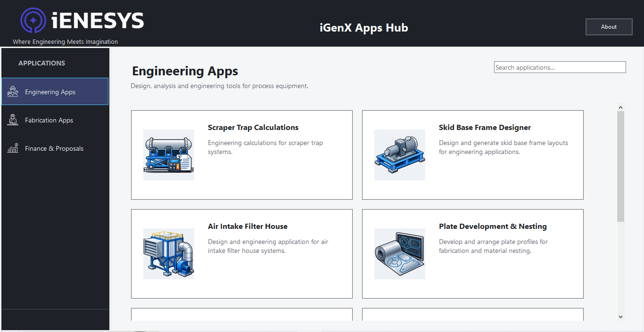The height and width of the screenshot is (332, 644).
Task: Click the APPLICATIONS sidebar header
Action: (41, 63)
